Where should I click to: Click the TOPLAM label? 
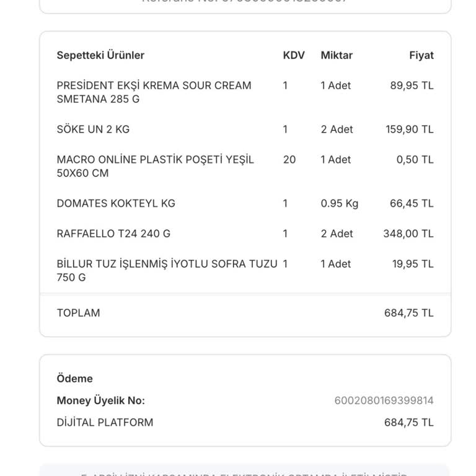click(78, 313)
